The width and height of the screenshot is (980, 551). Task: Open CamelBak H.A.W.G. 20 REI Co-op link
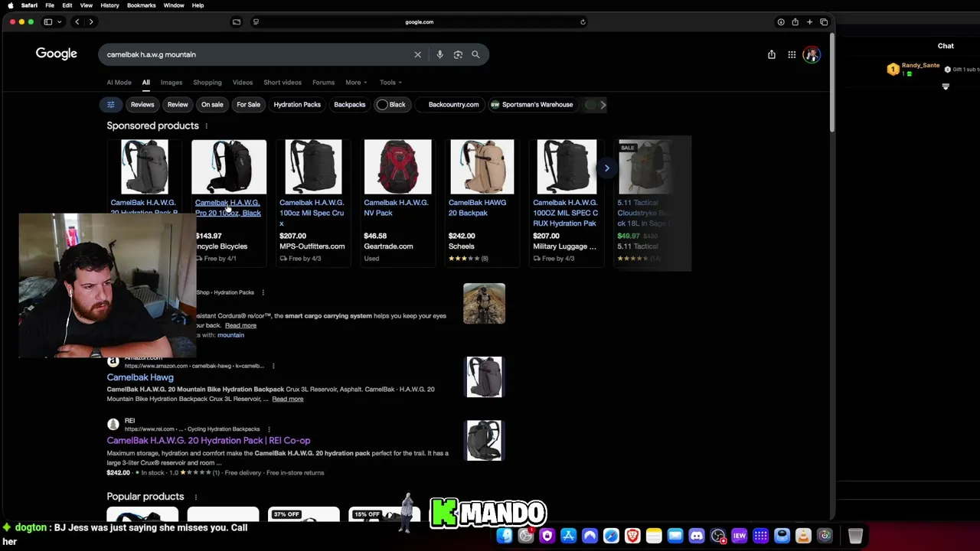click(x=208, y=441)
